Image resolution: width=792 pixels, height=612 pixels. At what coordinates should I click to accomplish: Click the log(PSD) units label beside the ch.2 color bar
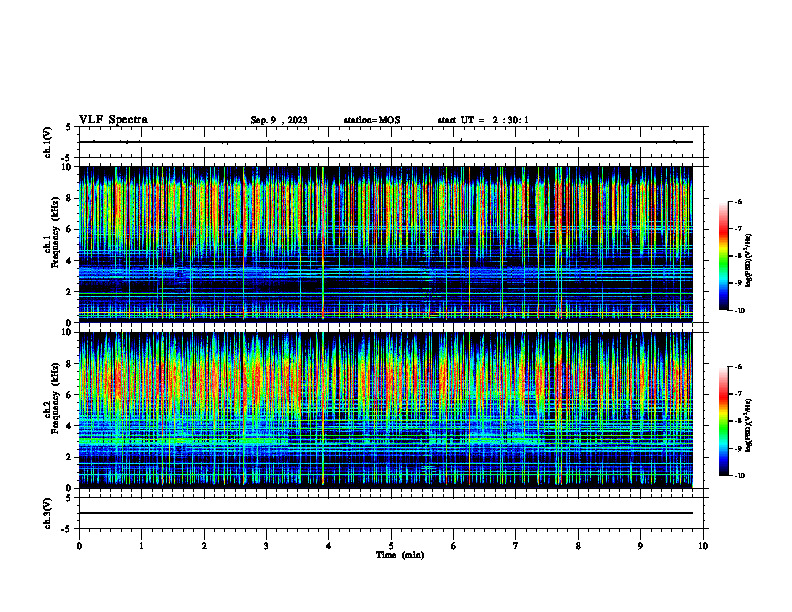[750, 425]
